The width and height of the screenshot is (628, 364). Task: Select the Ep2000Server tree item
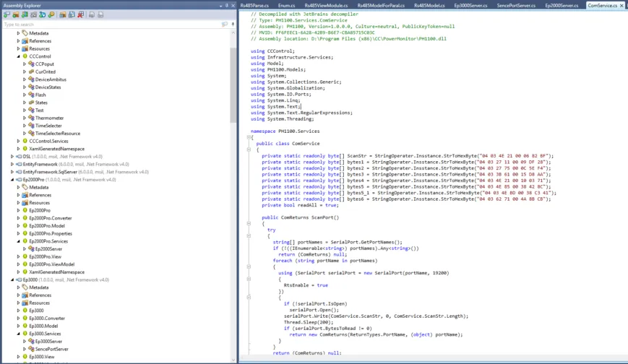tap(48, 248)
